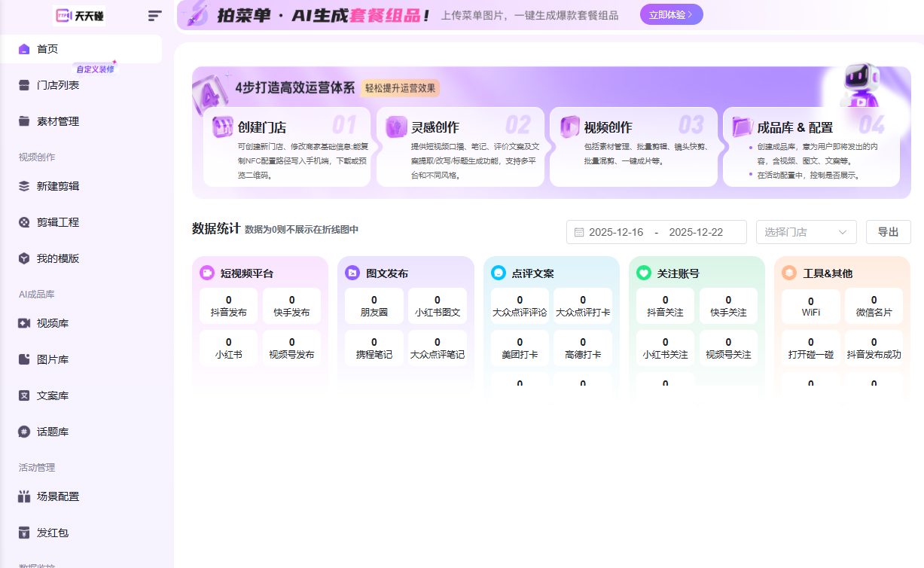924x568 pixels.
Task: Set the end date 2025-12-22
Action: (x=696, y=232)
